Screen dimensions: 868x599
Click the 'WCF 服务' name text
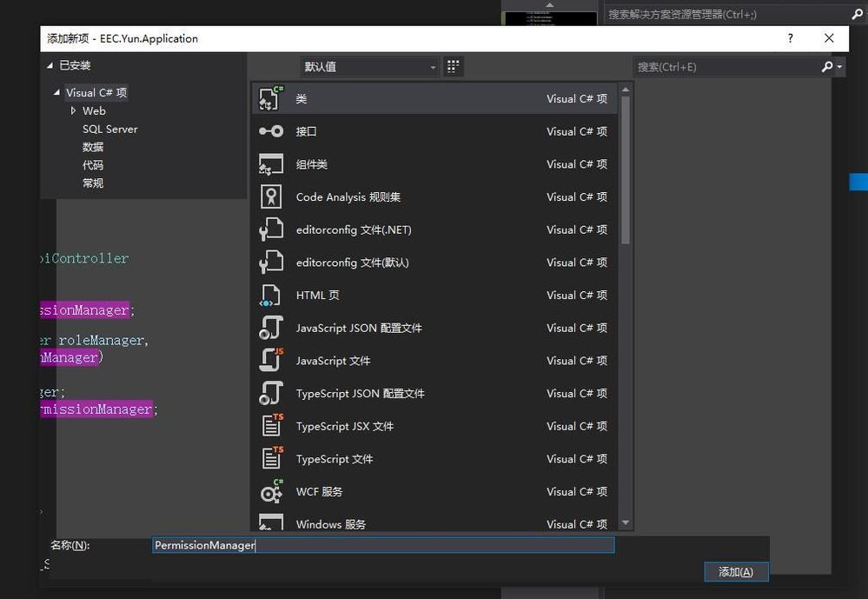coord(319,491)
